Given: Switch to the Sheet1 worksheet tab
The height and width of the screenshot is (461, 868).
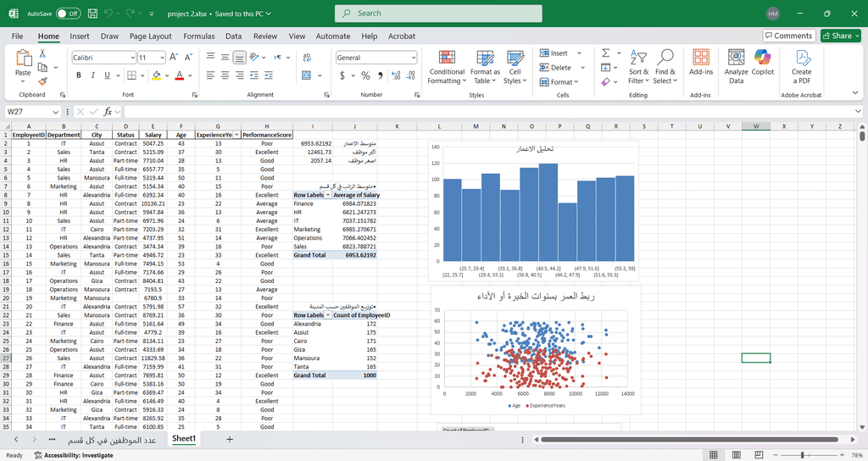Looking at the screenshot, I should [183, 439].
